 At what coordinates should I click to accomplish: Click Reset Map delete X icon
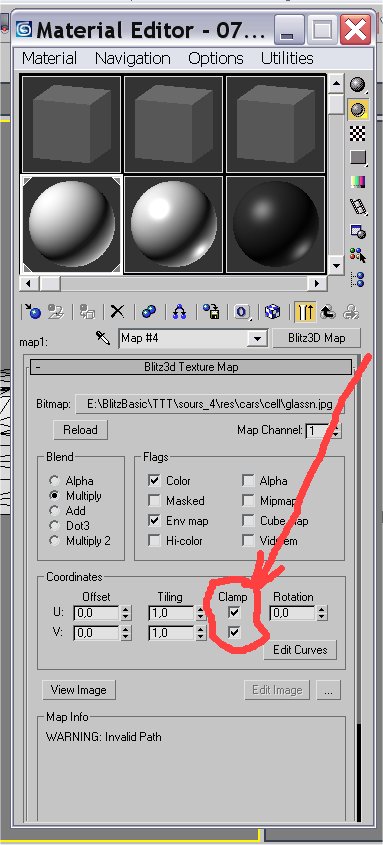[x=117, y=311]
